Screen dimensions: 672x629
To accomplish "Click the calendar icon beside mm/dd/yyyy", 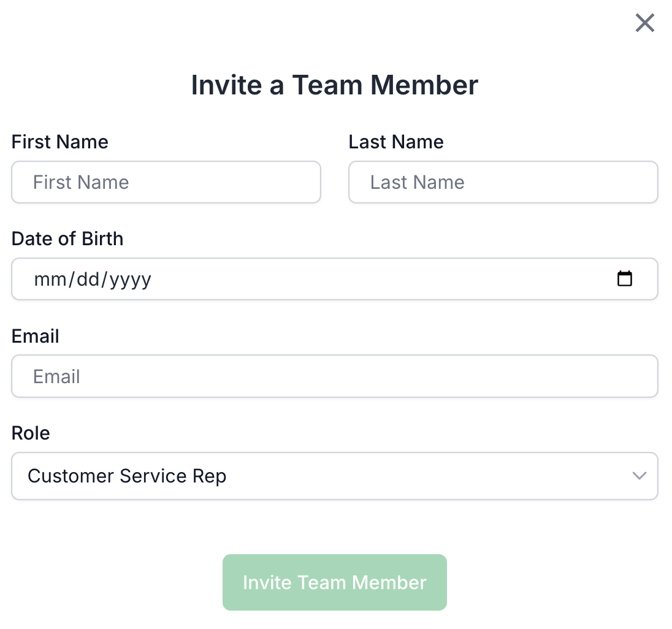I will click(x=625, y=278).
